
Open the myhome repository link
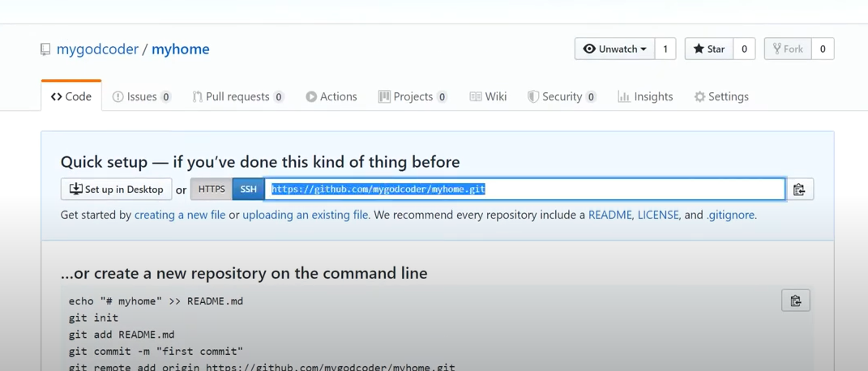pos(181,49)
